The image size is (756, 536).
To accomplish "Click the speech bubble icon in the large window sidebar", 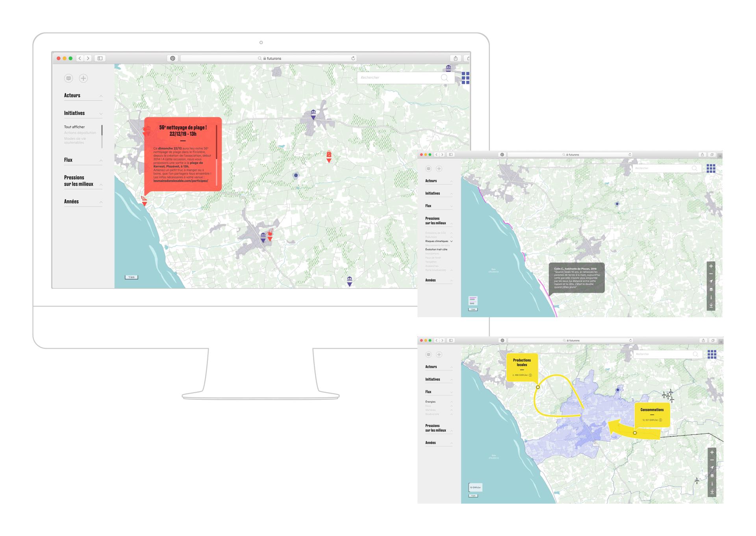I will [69, 78].
